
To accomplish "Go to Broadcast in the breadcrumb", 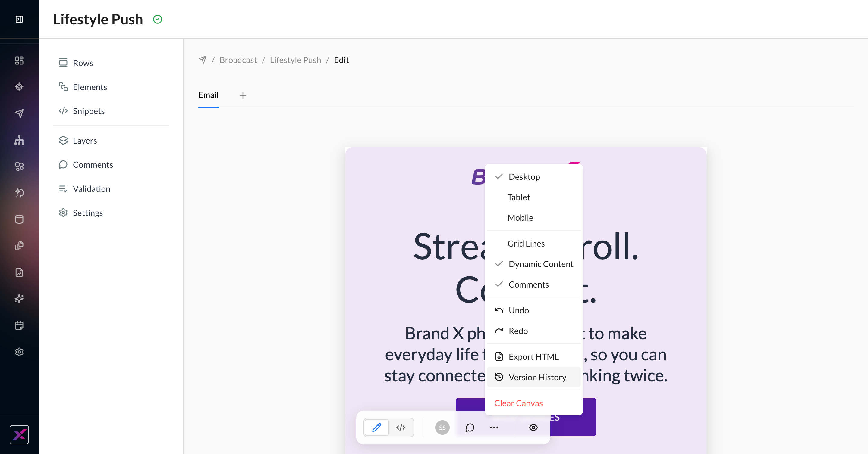I will tap(238, 60).
